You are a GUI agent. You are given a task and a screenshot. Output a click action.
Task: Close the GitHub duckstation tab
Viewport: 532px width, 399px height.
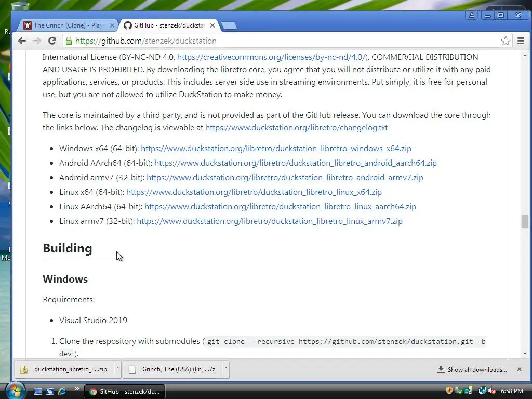coord(212,25)
